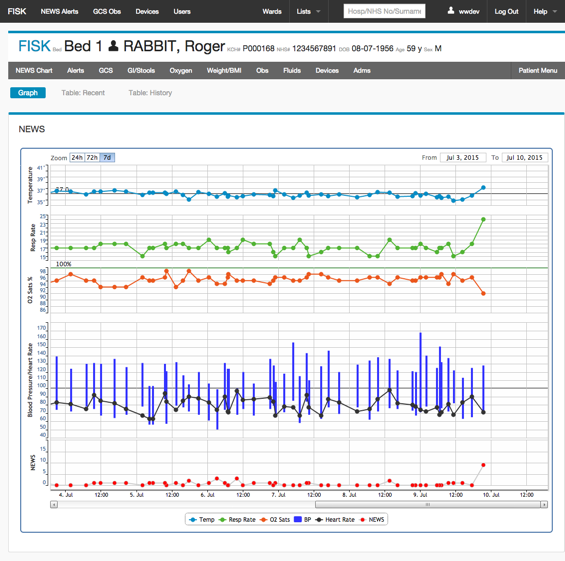Image resolution: width=565 pixels, height=561 pixels.
Task: Open the Patient Menu
Action: pos(538,71)
